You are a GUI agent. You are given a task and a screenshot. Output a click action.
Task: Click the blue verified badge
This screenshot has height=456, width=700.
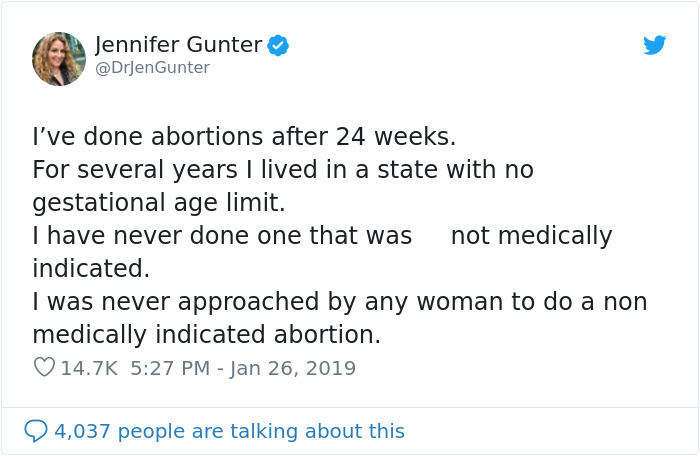(280, 45)
